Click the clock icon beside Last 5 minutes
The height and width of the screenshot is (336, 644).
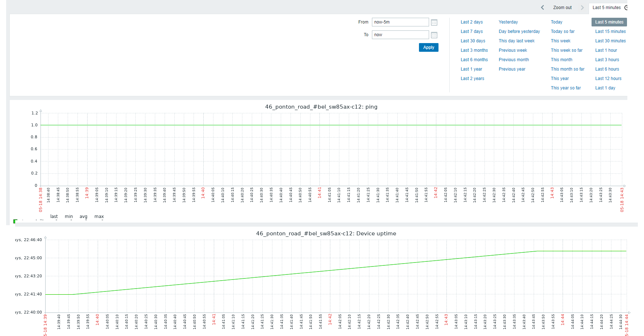pyautogui.click(x=626, y=8)
